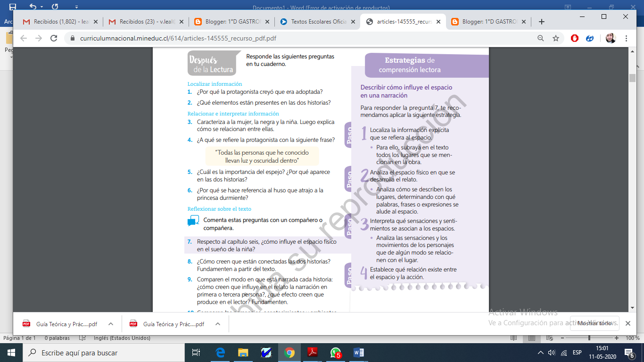Go back in Chrome
This screenshot has width=644, height=362.
24,38
